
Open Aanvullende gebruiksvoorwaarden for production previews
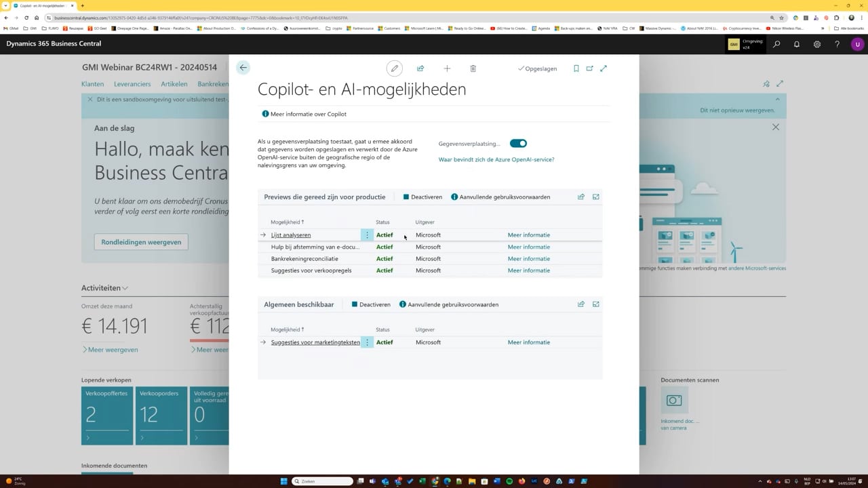pyautogui.click(x=500, y=197)
